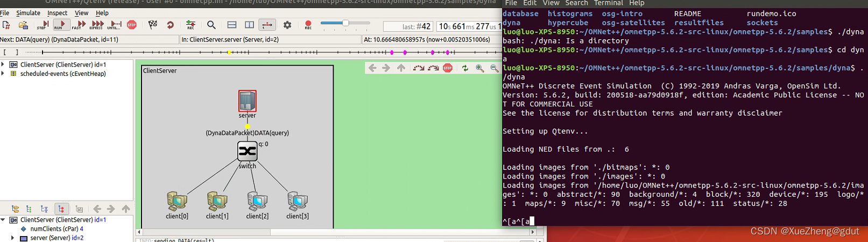This screenshot has width=868, height=242.
Task: Click the finish flag conclude simulation icon
Action: [x=153, y=25]
